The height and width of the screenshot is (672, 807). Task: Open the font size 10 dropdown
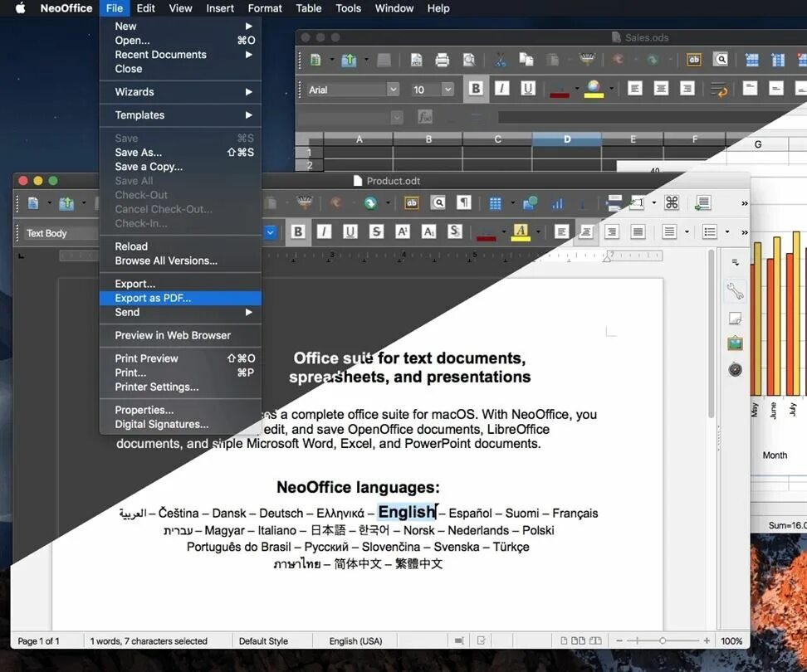pyautogui.click(x=448, y=90)
